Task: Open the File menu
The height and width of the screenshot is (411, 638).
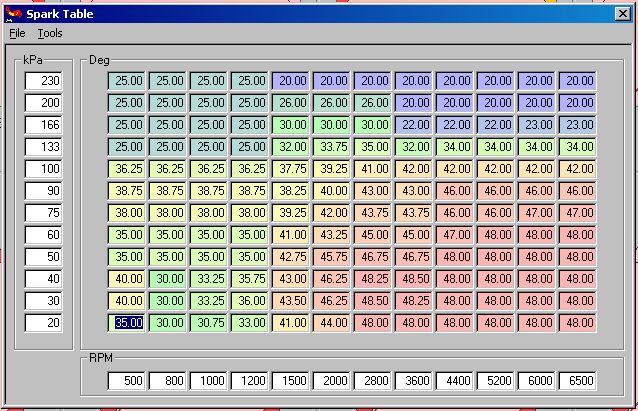Action: [17, 33]
